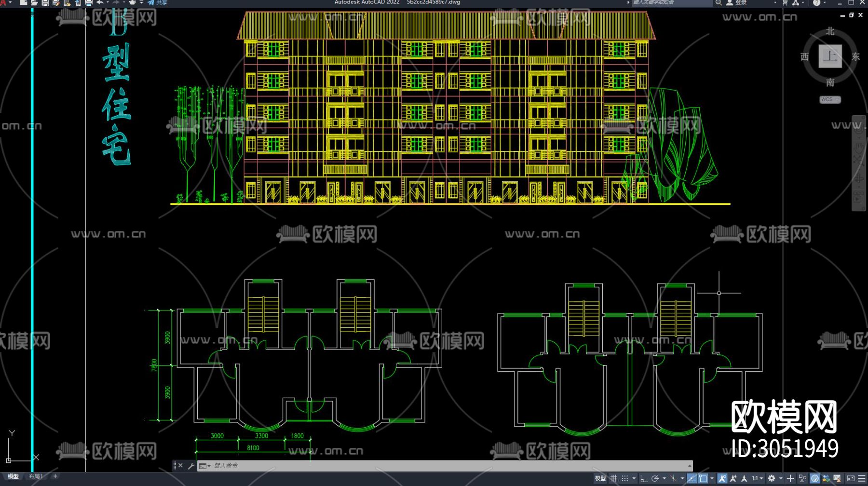
Task: Toggle object snap tracking in status bar
Action: [x=692, y=478]
